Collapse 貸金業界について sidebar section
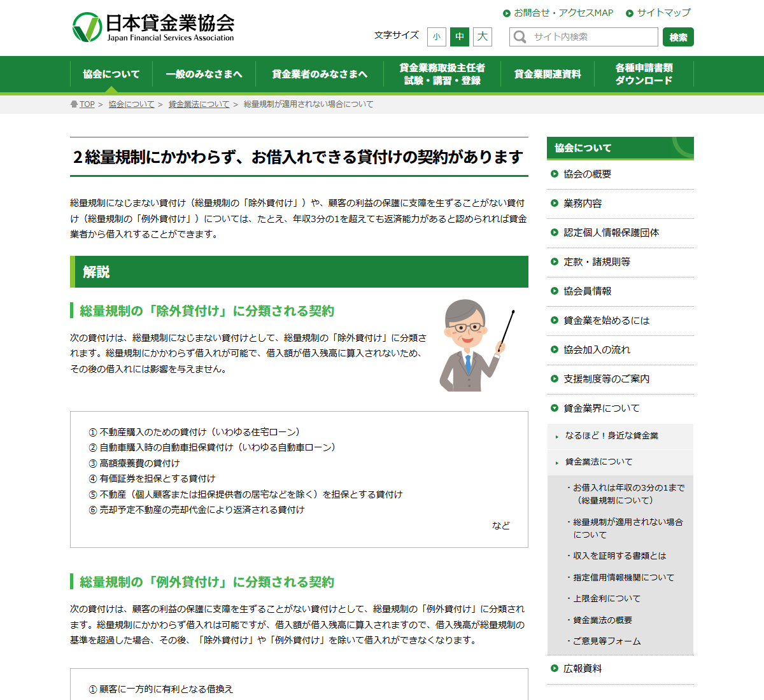 point(620,409)
